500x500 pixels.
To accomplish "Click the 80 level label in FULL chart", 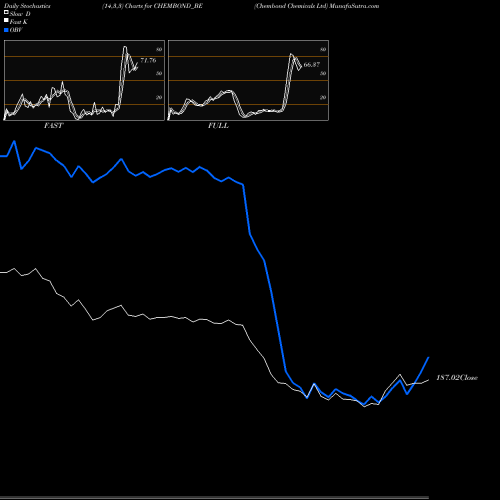I will point(323,49).
